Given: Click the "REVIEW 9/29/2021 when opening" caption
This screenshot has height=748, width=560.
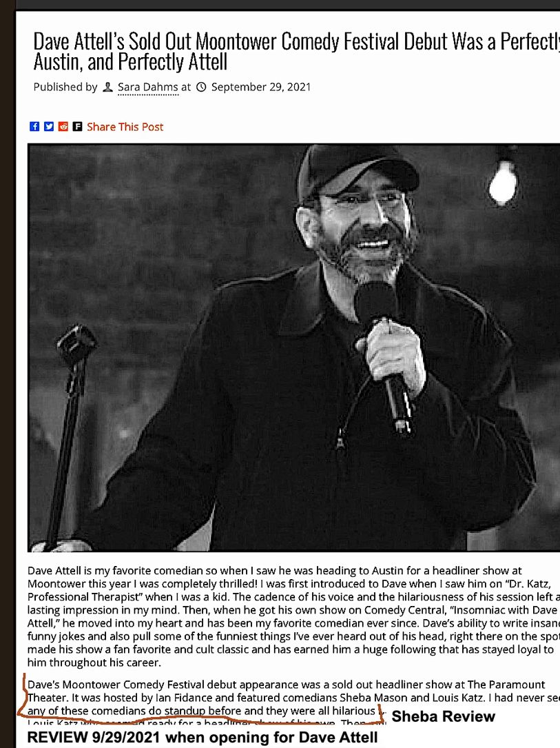Looking at the screenshot, I should [202, 737].
